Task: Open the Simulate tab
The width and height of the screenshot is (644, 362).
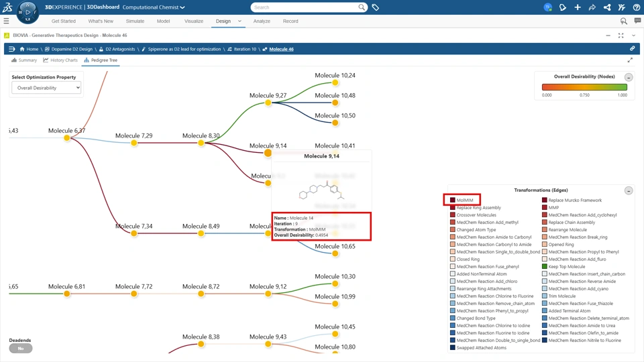Action: (135, 21)
